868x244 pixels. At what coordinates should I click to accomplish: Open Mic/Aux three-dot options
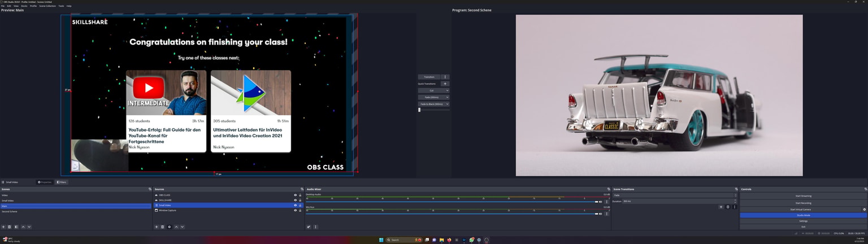click(x=607, y=214)
